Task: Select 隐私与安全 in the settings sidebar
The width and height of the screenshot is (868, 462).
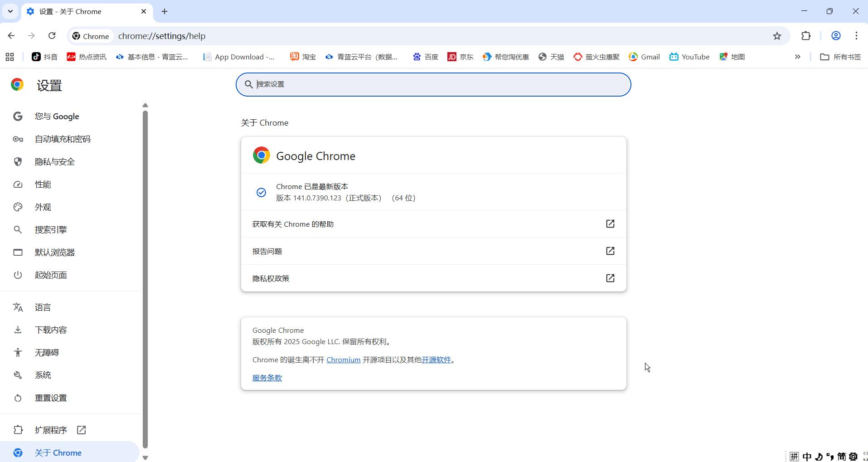Action: 54,162
